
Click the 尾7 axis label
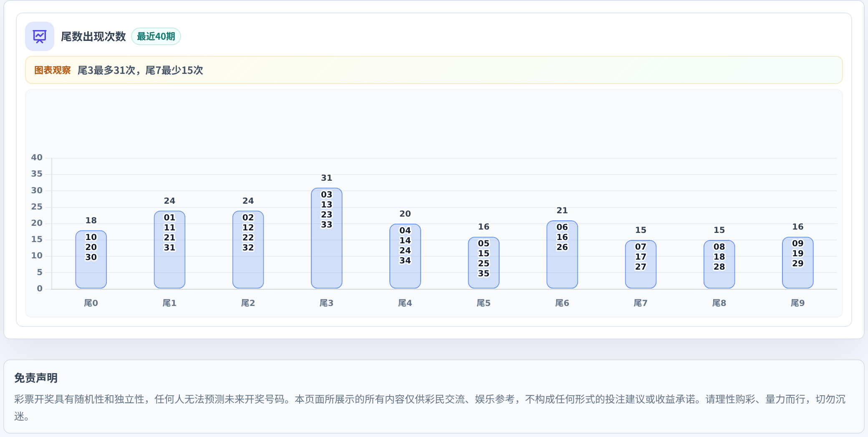click(641, 303)
